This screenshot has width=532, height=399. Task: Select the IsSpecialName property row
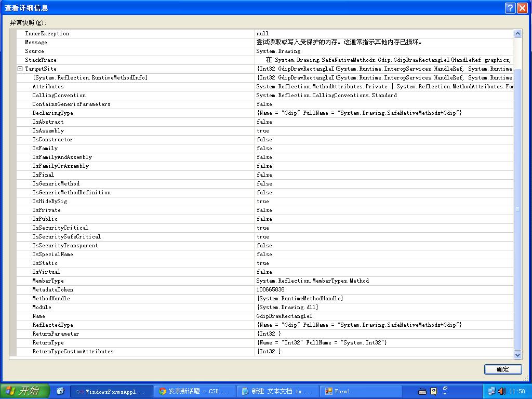tap(264, 254)
